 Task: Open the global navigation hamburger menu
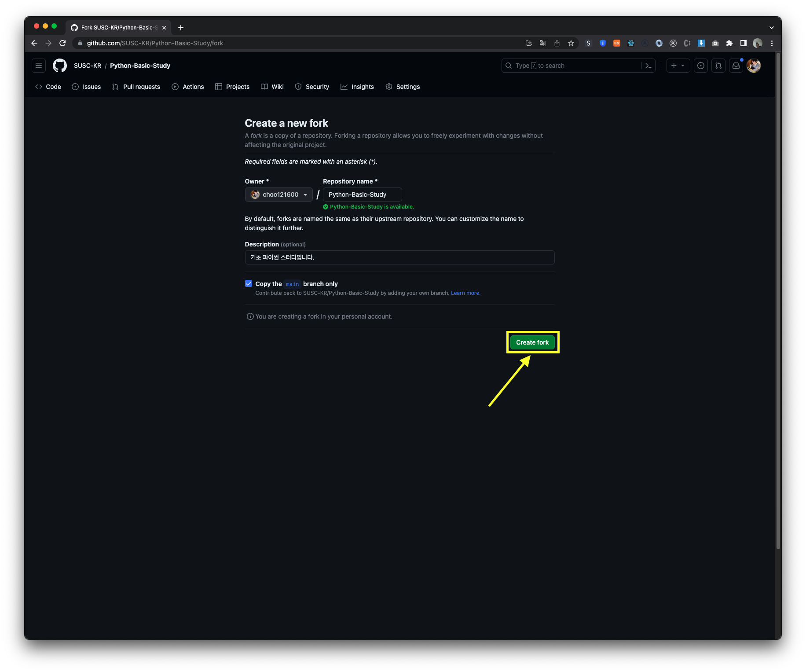[x=39, y=65]
